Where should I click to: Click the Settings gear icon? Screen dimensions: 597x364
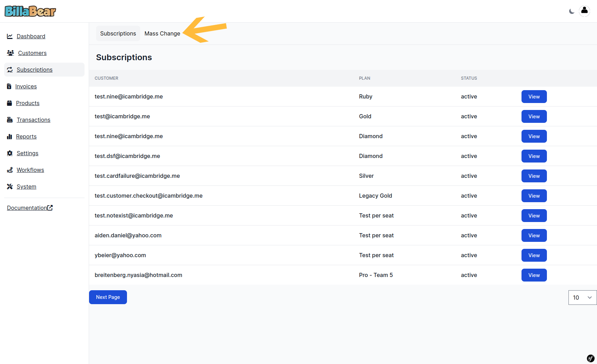pos(10,153)
